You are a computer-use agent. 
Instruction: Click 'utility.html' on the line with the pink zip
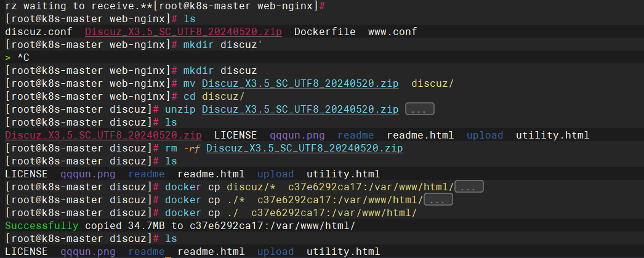coord(552,135)
